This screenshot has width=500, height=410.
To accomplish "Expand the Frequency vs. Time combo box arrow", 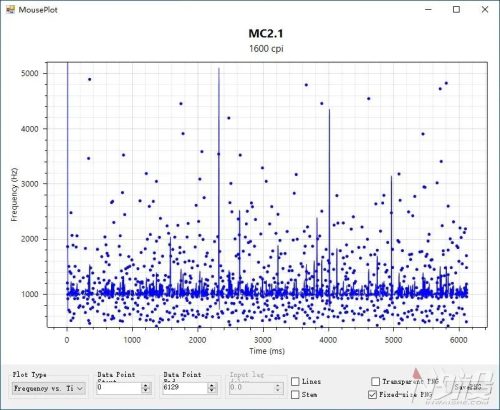I will (80, 388).
